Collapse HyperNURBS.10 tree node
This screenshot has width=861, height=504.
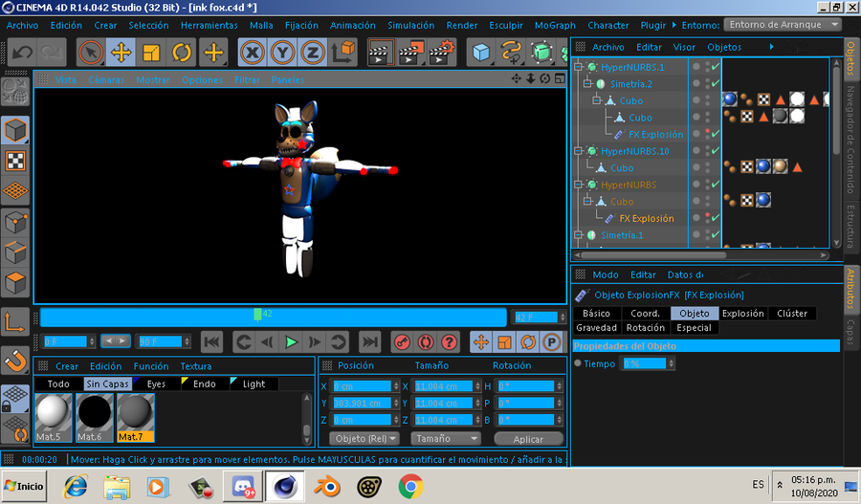pyautogui.click(x=578, y=151)
